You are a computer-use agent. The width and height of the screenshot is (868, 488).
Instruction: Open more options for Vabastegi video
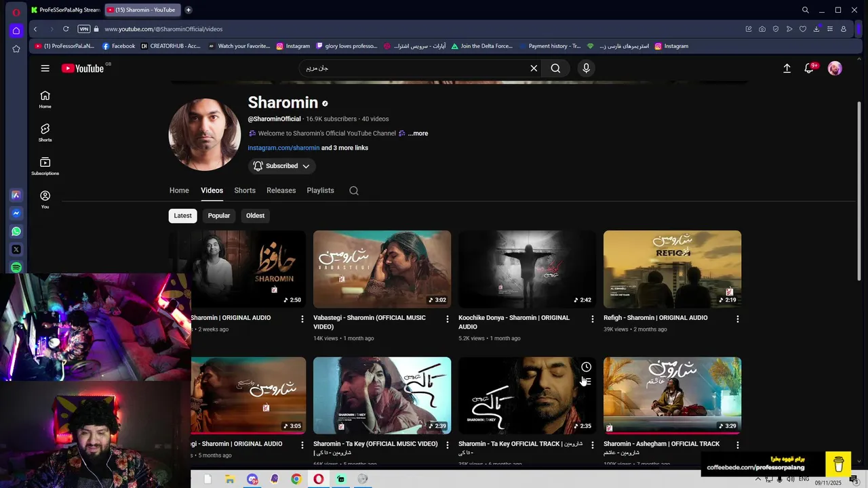[x=447, y=319]
